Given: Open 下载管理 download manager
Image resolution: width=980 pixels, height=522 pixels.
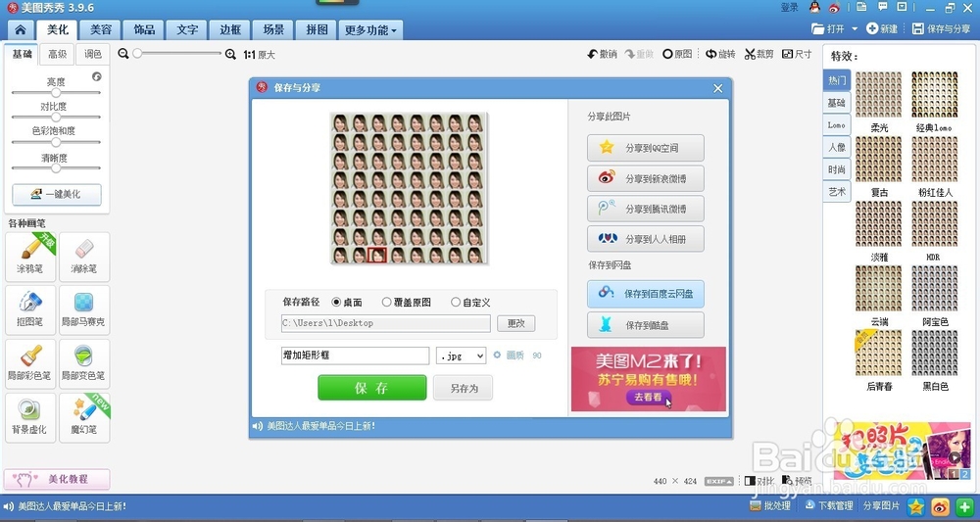Looking at the screenshot, I should pyautogui.click(x=829, y=505).
